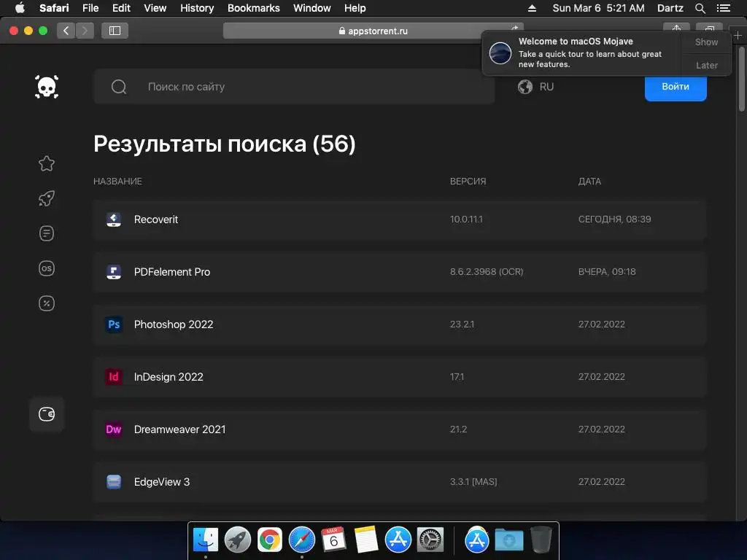Open Launchpad from the Dock

tap(237, 540)
